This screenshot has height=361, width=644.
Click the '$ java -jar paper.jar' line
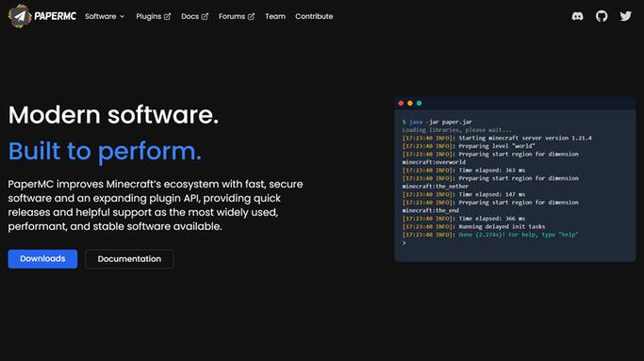point(437,122)
